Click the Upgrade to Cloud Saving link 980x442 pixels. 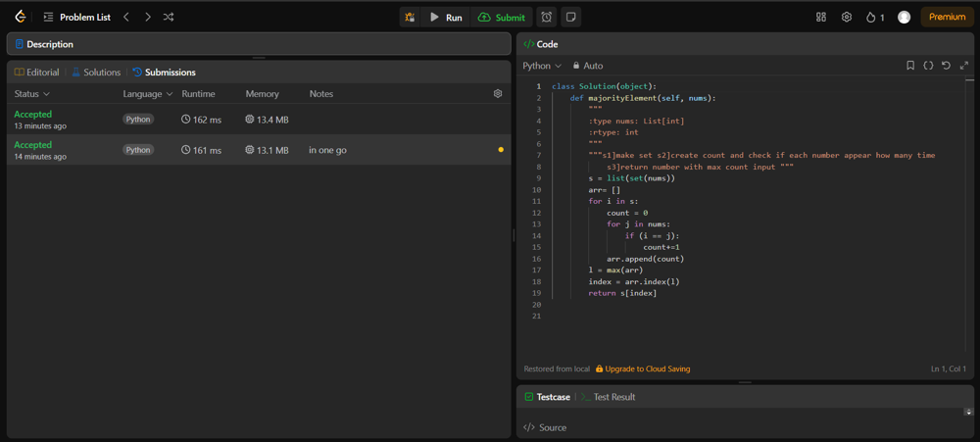pos(643,369)
